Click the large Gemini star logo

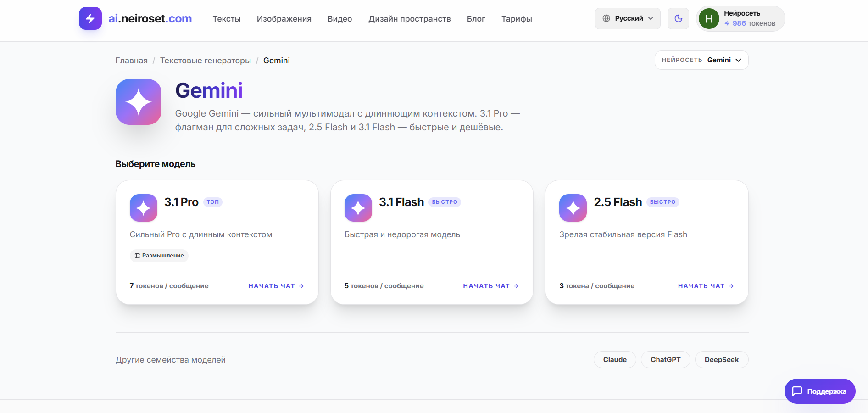[139, 102]
